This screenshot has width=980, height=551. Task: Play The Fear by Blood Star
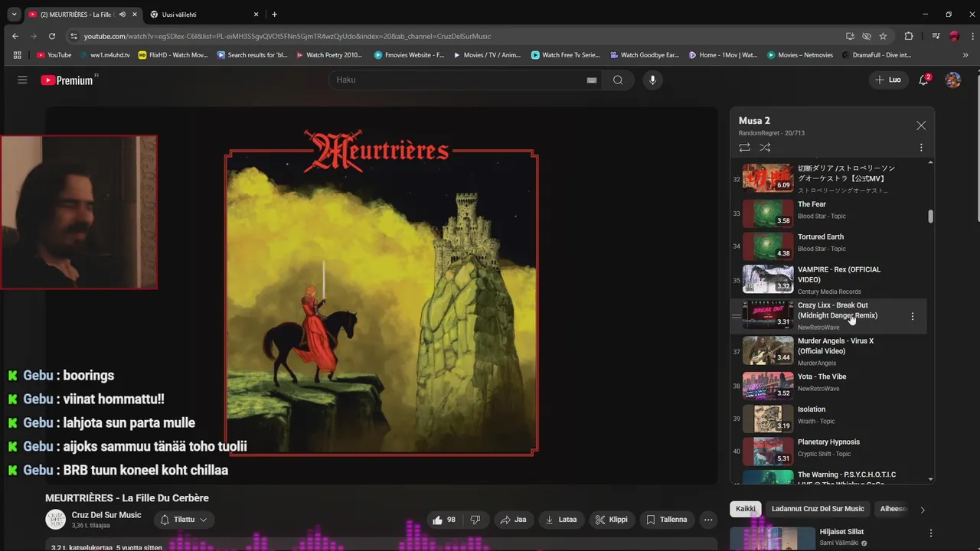(829, 214)
